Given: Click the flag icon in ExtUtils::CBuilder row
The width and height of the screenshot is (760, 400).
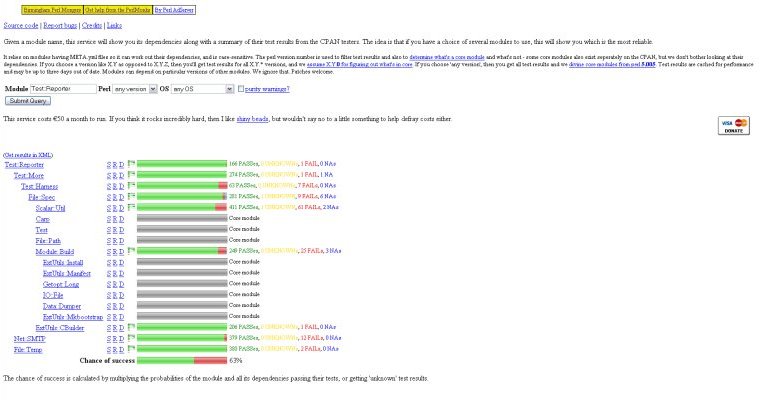Looking at the screenshot, I should [x=131, y=327].
